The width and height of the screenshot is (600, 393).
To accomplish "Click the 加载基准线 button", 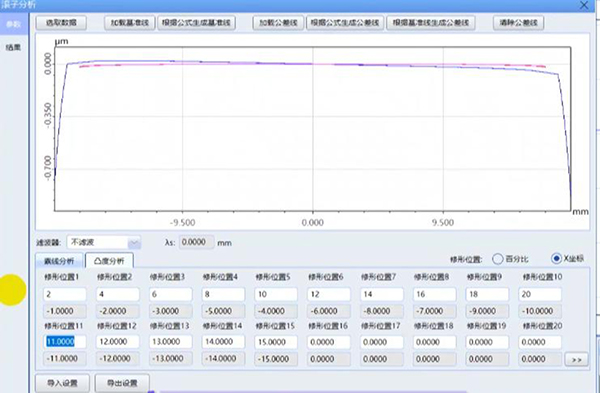I will click(130, 23).
